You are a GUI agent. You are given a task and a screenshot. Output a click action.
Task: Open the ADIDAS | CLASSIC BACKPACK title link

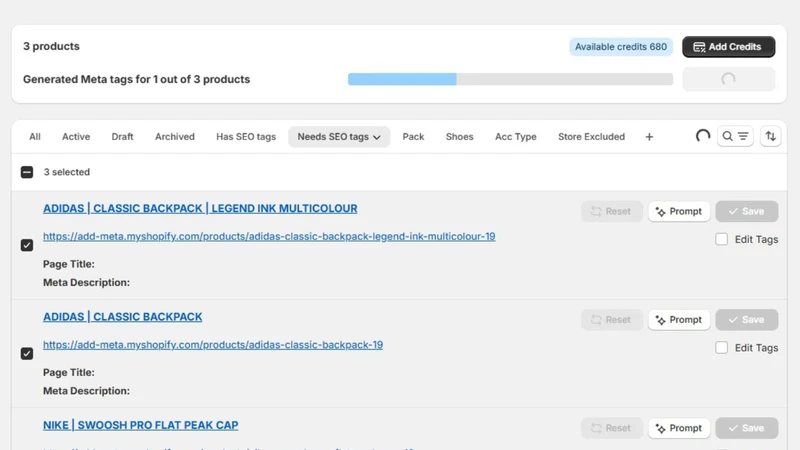click(x=122, y=316)
